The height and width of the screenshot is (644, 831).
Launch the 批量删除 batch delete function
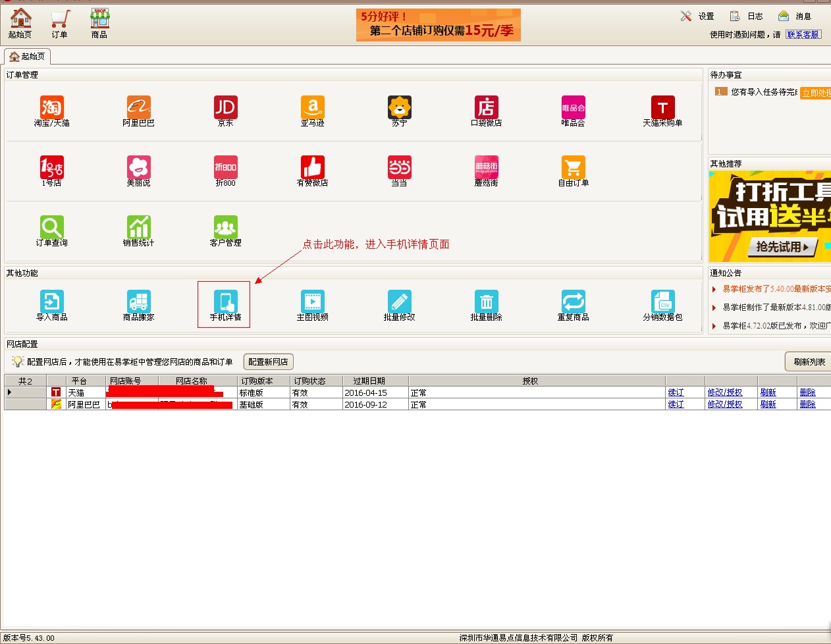[487, 306]
